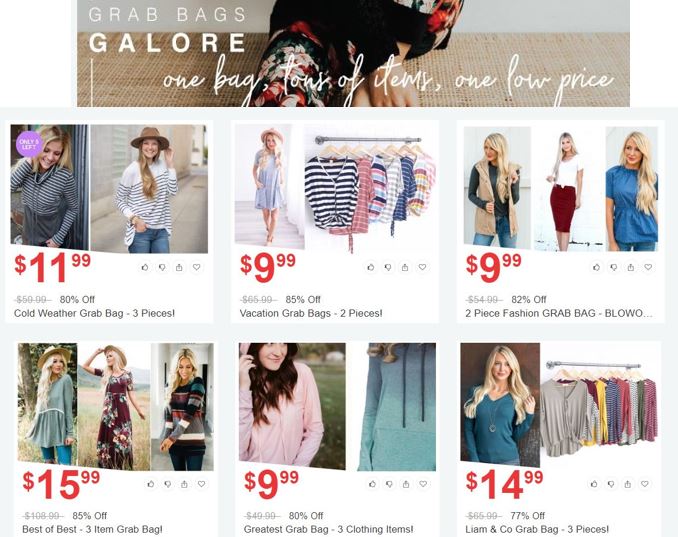
Task: Thumbs up the 2 Piece Fashion GRAB BAG
Action: (x=596, y=267)
